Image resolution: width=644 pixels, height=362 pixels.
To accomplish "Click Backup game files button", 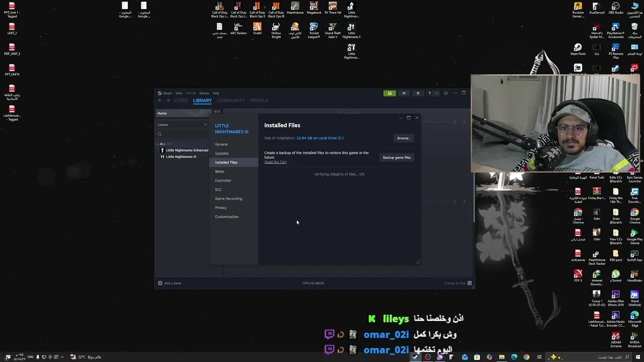I will pos(397,157).
